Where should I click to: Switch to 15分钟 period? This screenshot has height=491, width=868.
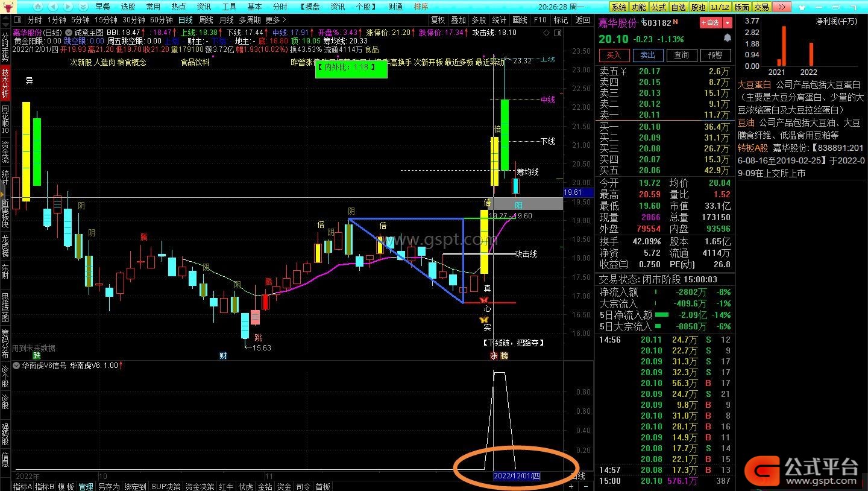[x=105, y=20]
